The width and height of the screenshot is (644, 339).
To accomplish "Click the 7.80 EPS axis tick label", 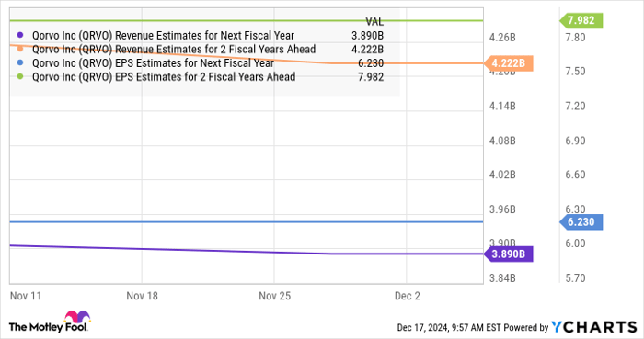I will pos(575,38).
